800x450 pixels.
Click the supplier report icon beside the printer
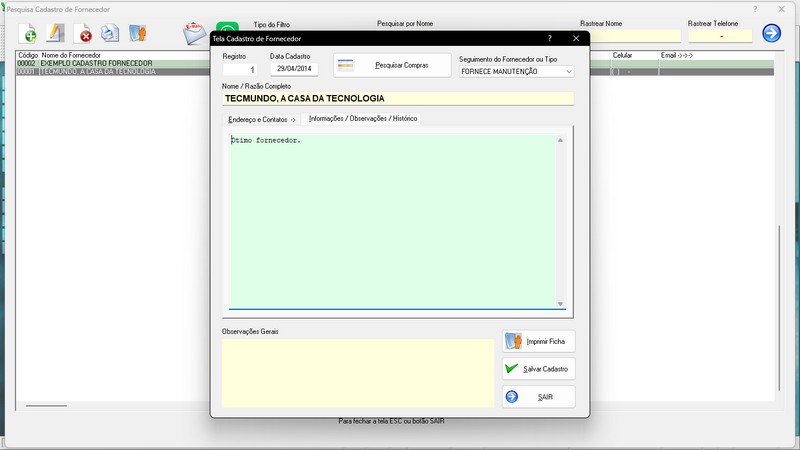pyautogui.click(x=138, y=34)
